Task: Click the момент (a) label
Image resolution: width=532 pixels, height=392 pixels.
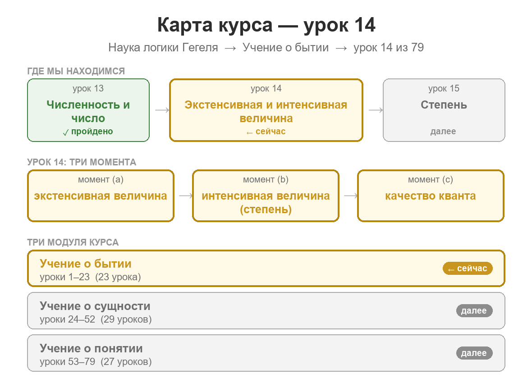Action: click(x=101, y=180)
